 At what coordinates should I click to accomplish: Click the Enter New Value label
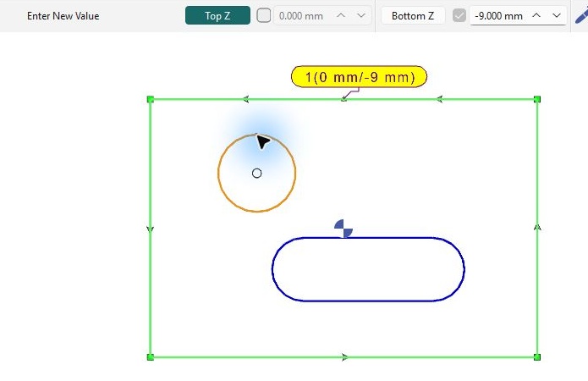click(63, 16)
